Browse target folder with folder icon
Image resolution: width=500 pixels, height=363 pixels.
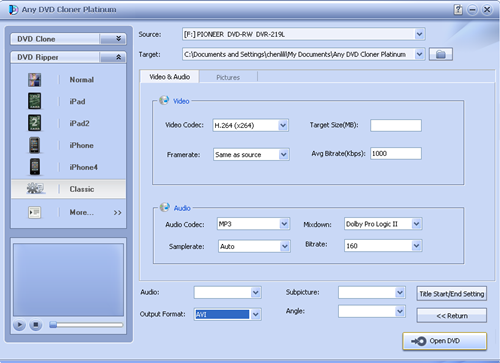(441, 54)
